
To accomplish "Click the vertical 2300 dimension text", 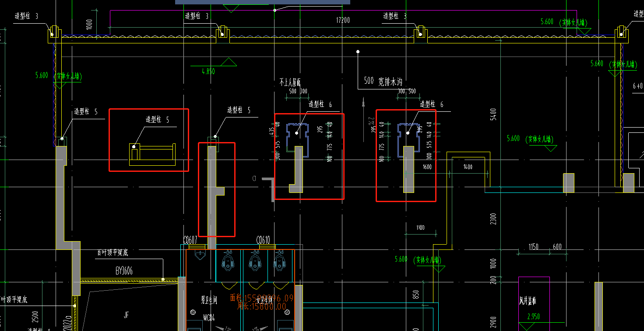I will tap(493, 219).
